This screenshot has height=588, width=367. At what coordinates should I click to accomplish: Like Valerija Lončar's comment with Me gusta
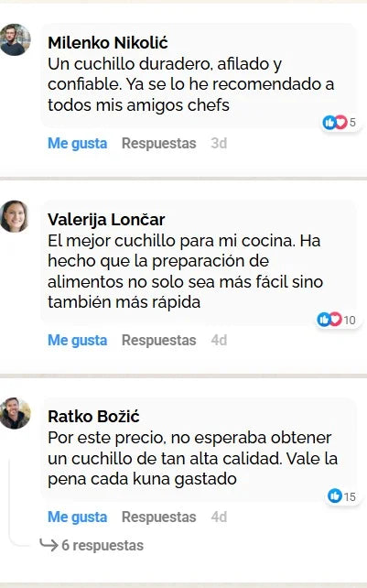[77, 340]
